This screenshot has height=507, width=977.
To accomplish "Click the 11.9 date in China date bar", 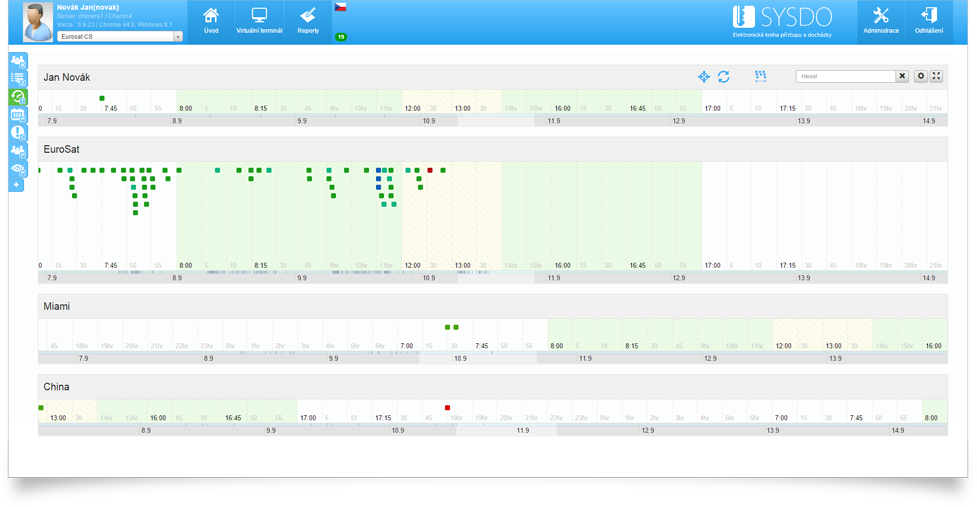I will 523,430.
